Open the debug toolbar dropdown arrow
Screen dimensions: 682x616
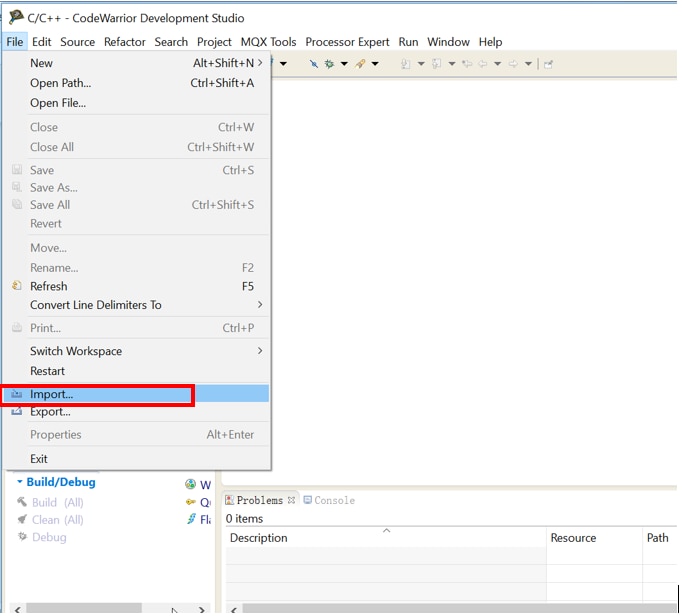point(344,64)
